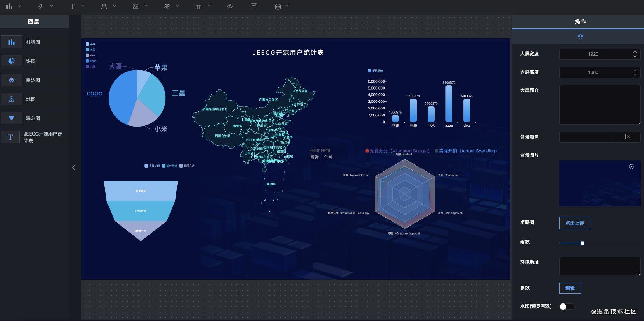
Task: Toggle preview with the eye icon
Action: click(230, 6)
